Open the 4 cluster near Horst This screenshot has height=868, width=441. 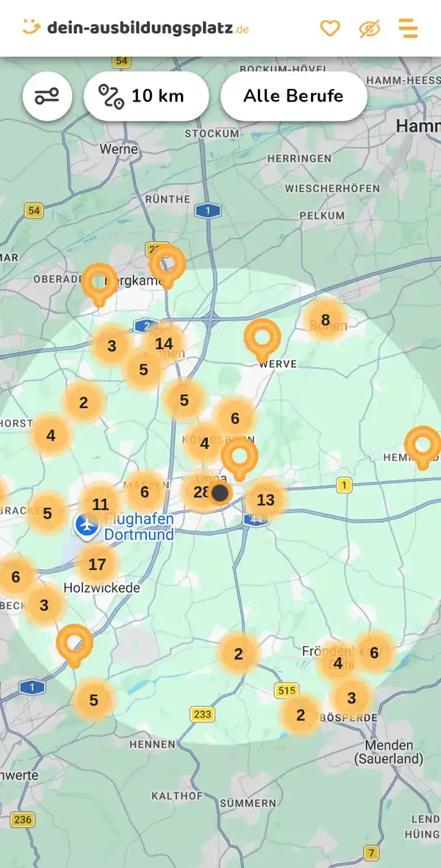pyautogui.click(x=51, y=435)
